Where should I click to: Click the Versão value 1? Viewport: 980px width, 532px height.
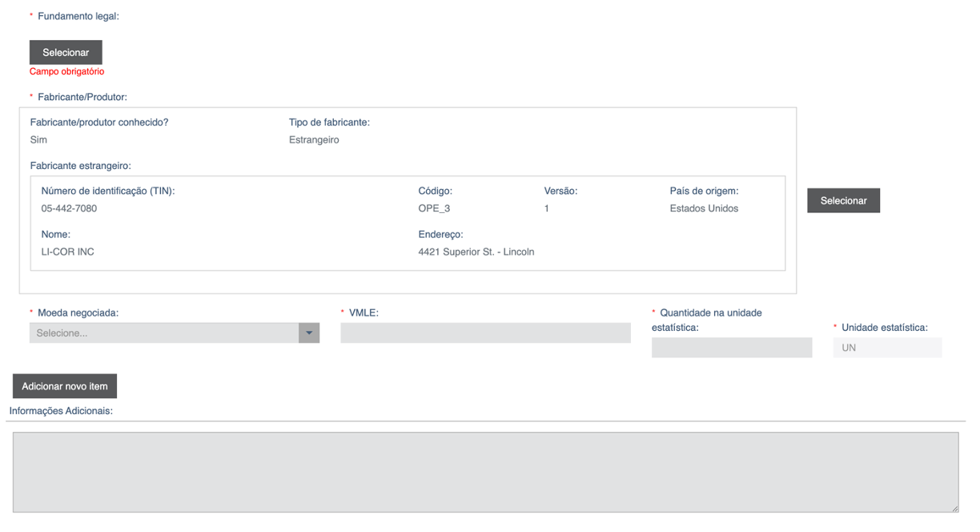(547, 209)
